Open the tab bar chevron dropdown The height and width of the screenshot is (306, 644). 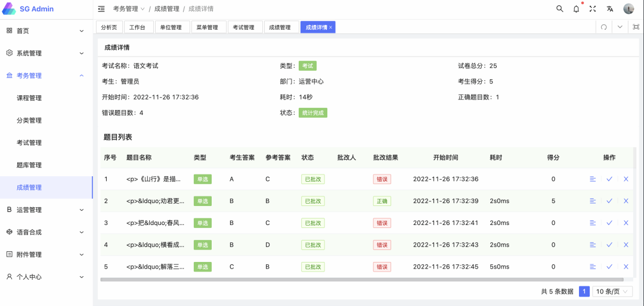click(620, 27)
